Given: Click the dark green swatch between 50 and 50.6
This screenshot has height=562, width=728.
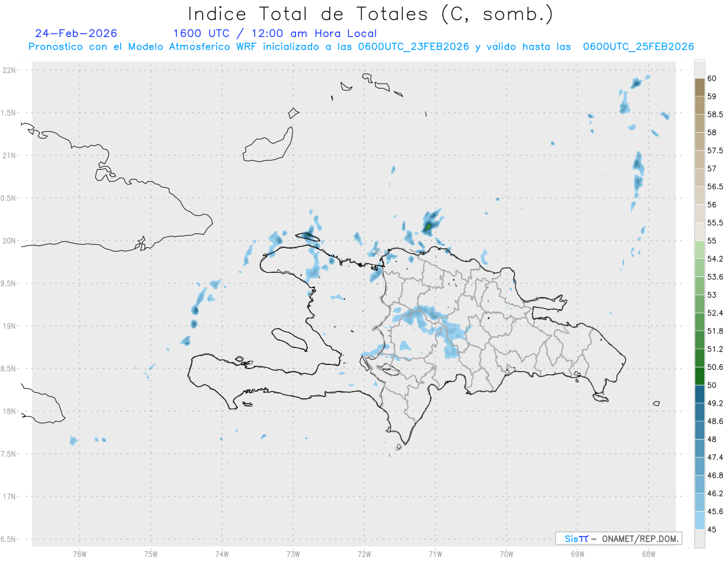Looking at the screenshot, I should click(699, 376).
